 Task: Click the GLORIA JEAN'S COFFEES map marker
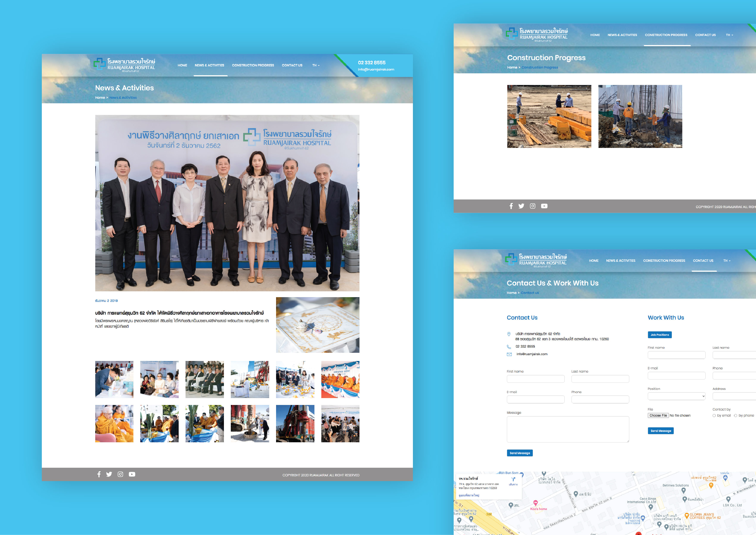[x=687, y=516]
